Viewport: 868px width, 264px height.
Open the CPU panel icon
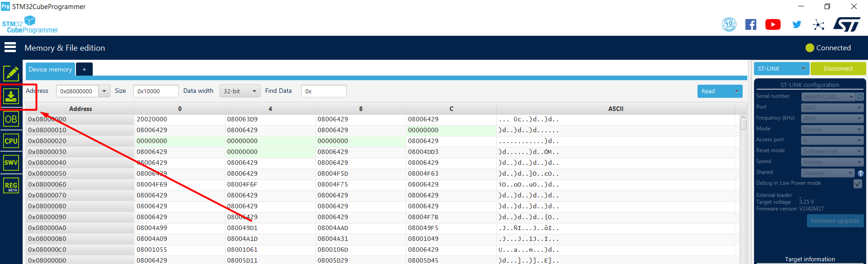pyautogui.click(x=11, y=141)
